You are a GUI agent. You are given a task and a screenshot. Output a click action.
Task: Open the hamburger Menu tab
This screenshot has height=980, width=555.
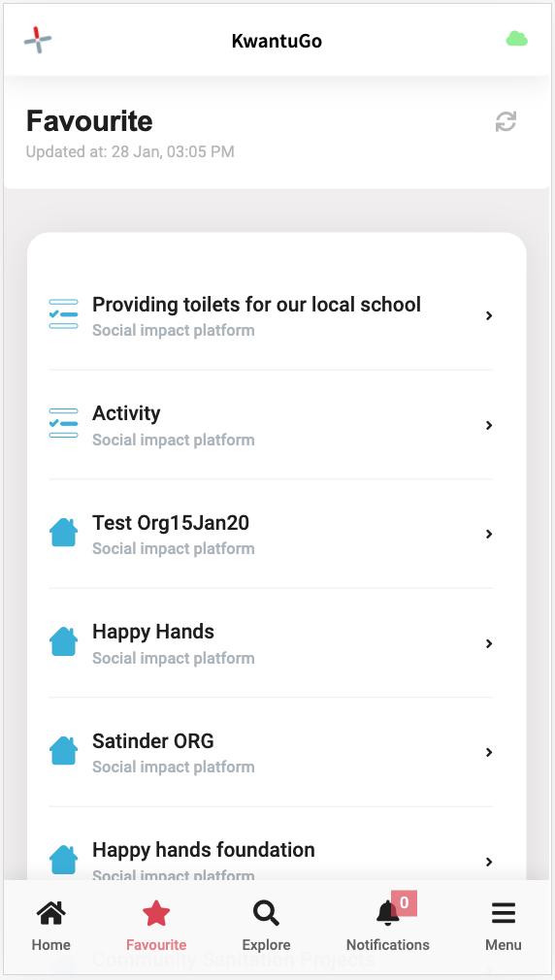click(x=504, y=923)
